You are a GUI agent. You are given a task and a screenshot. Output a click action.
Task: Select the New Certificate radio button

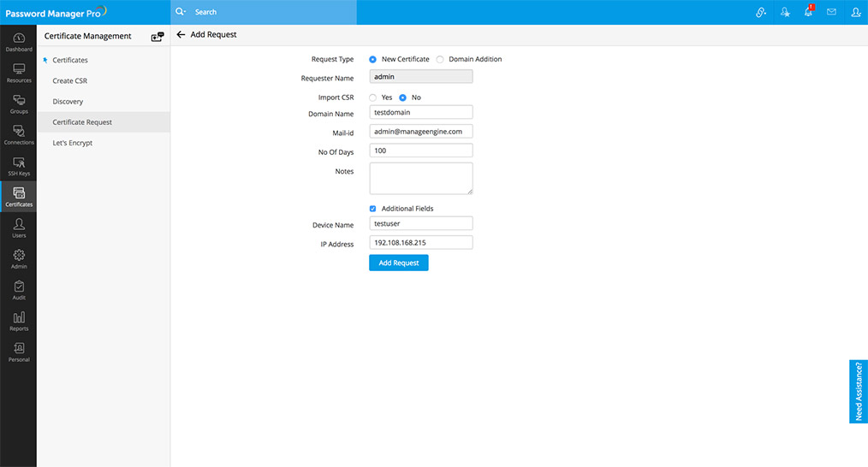pyautogui.click(x=372, y=59)
